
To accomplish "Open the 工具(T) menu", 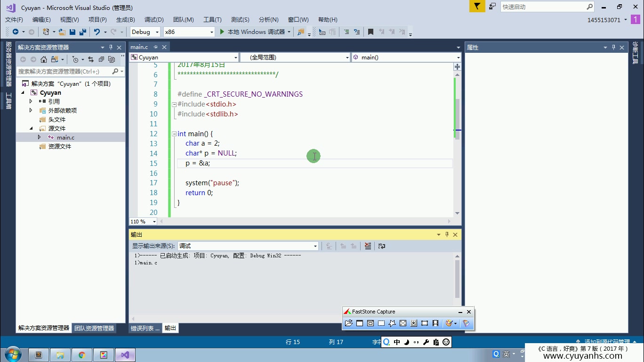I will pos(212,19).
